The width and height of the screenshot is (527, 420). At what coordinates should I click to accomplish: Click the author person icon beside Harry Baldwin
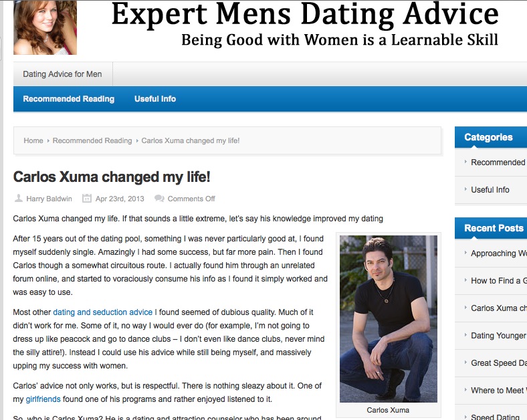click(19, 198)
